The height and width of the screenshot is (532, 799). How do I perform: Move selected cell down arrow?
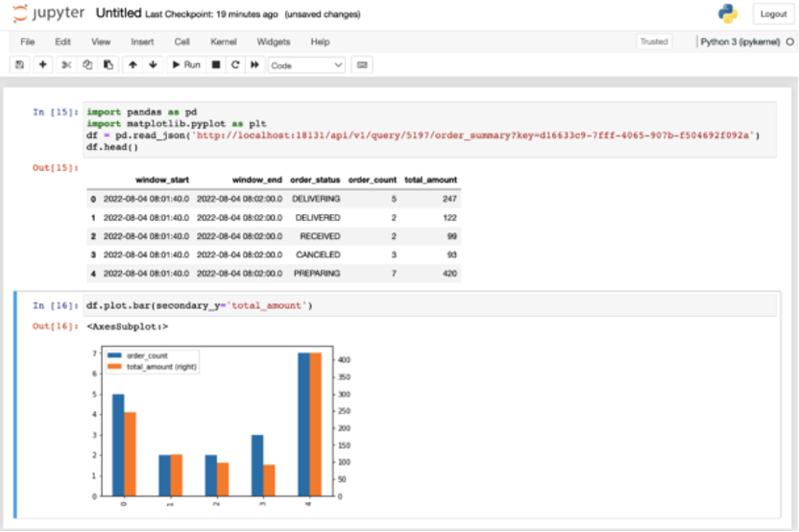[153, 64]
